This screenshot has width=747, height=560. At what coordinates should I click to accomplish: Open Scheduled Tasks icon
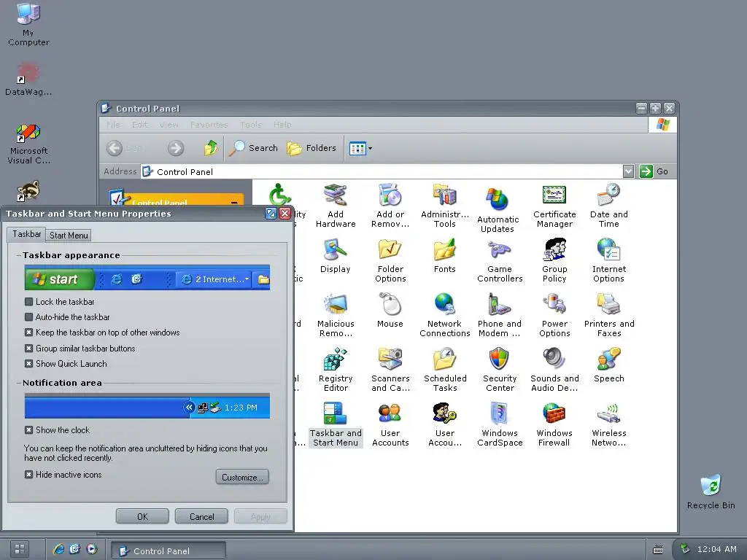click(x=445, y=370)
